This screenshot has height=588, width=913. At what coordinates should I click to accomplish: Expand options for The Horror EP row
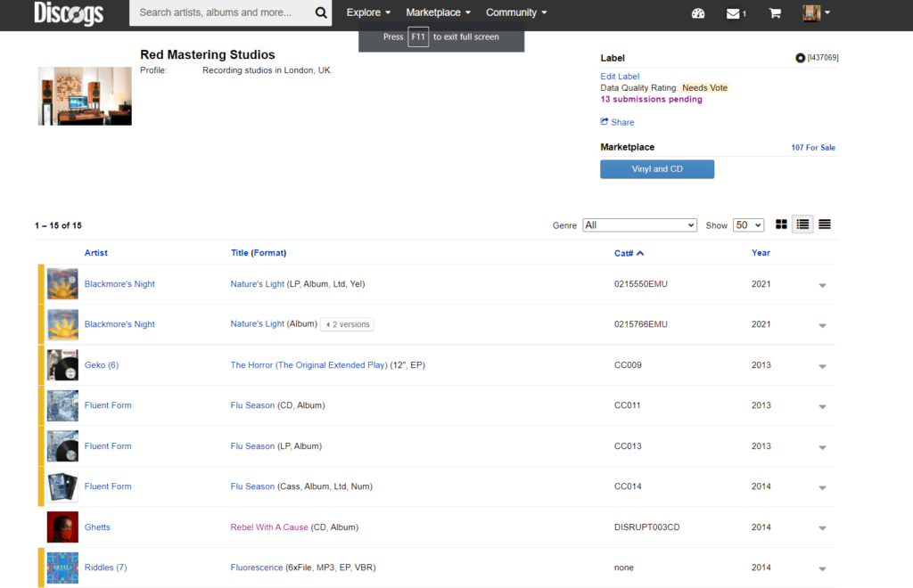click(822, 366)
